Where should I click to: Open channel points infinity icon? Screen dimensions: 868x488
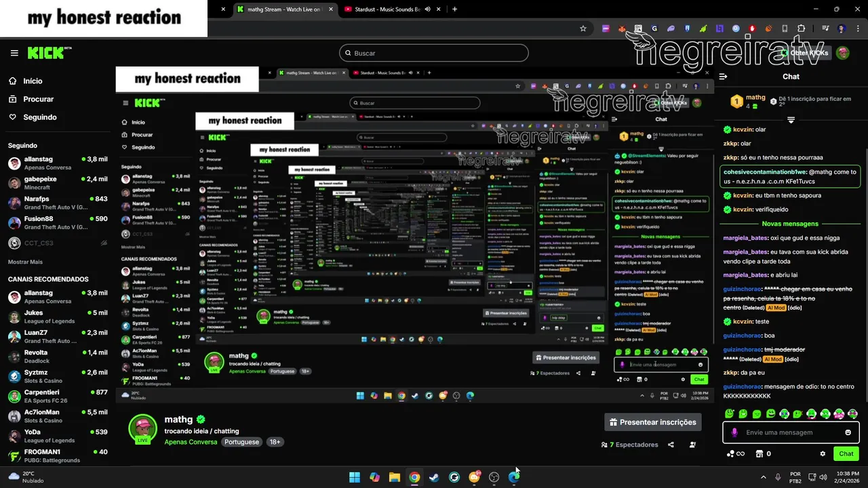click(736, 454)
